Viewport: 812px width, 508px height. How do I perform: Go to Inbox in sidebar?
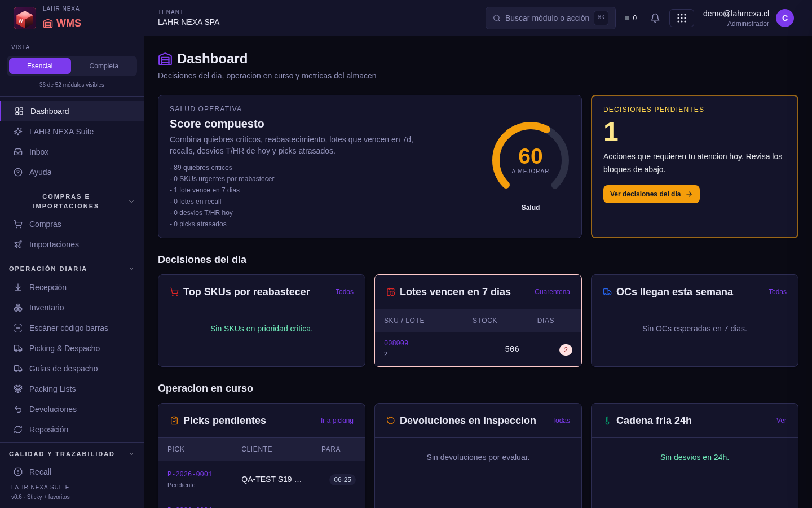coord(72,152)
